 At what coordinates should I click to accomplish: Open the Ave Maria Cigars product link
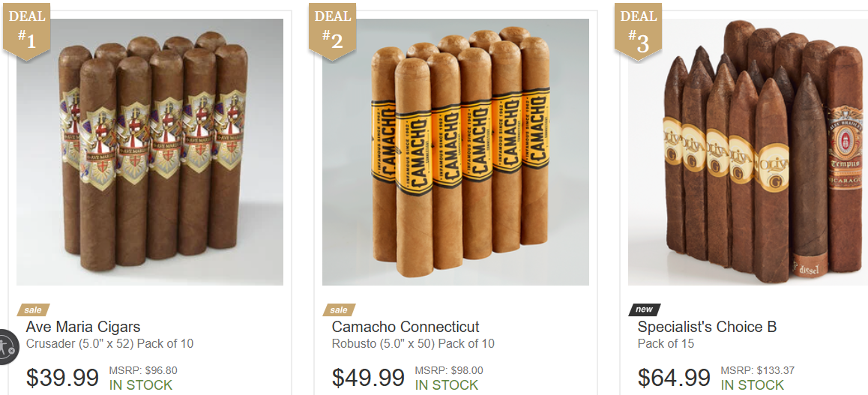pos(83,327)
